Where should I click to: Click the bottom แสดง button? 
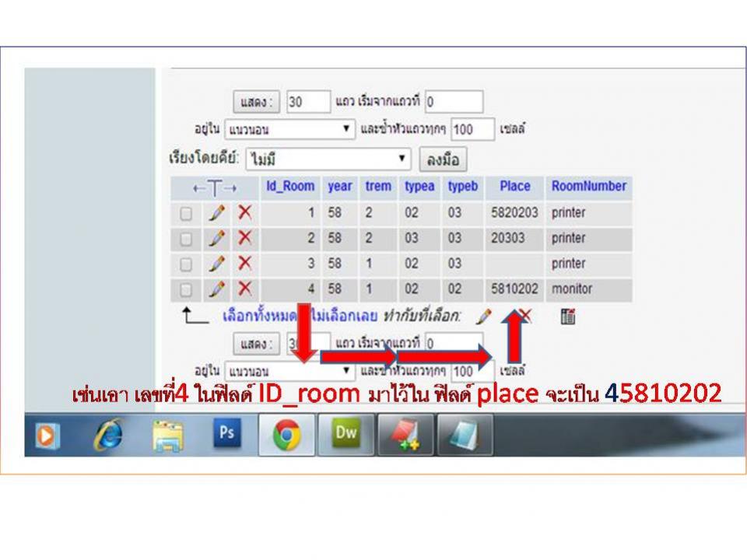coord(256,343)
